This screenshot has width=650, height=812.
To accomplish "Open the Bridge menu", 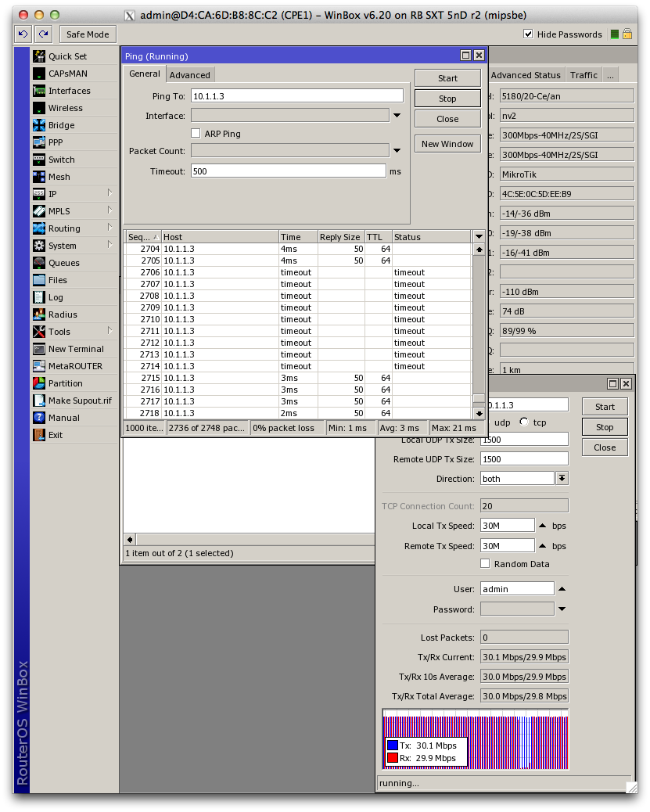I will (x=60, y=124).
